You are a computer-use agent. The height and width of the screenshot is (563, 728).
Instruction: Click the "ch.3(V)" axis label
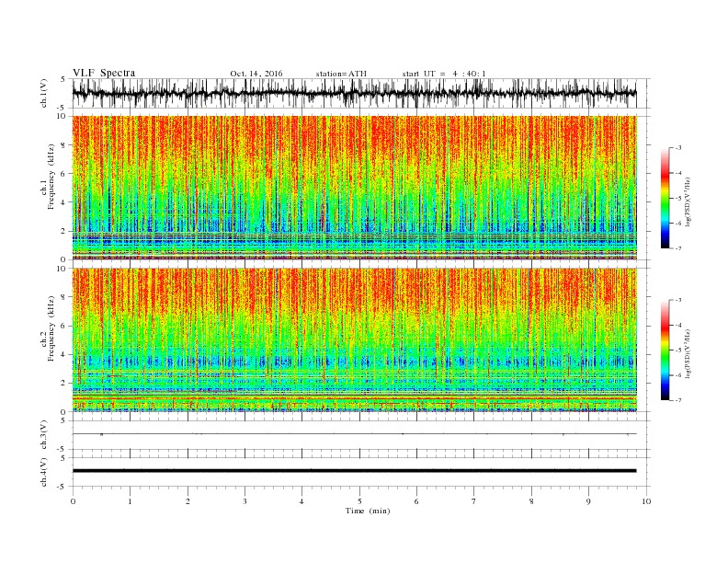click(x=44, y=435)
